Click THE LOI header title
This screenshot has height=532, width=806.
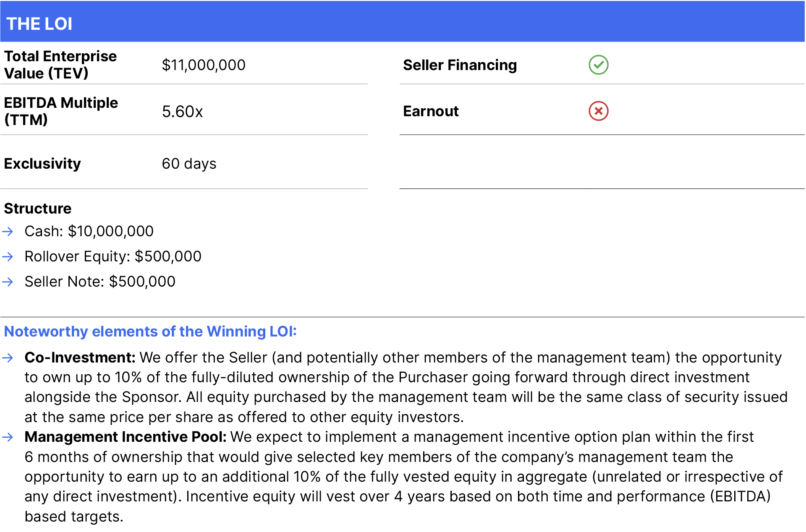tap(39, 24)
